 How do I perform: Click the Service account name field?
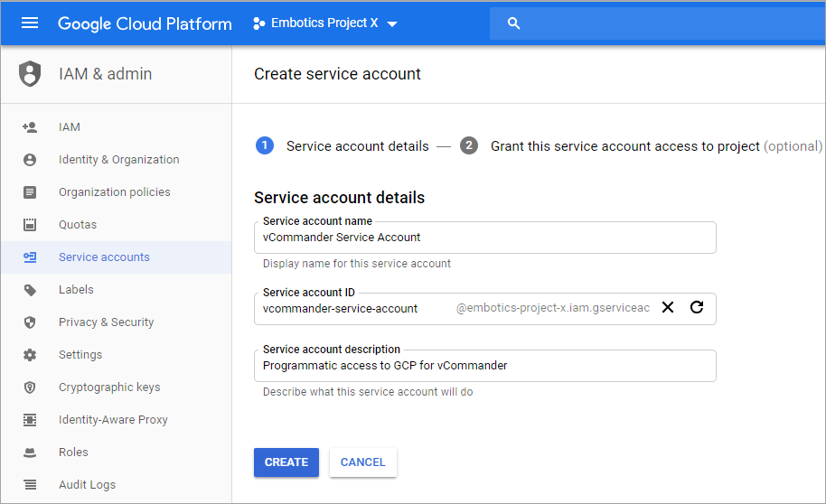pyautogui.click(x=485, y=238)
